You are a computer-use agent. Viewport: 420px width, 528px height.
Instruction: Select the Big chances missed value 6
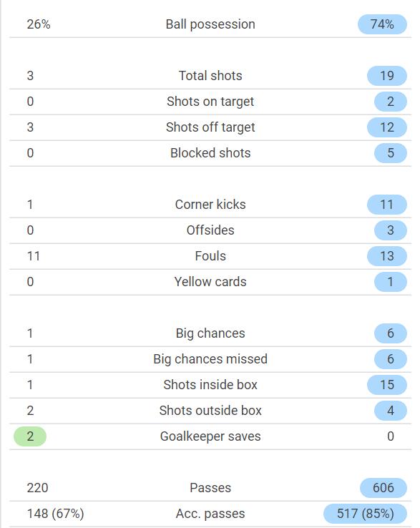(391, 359)
